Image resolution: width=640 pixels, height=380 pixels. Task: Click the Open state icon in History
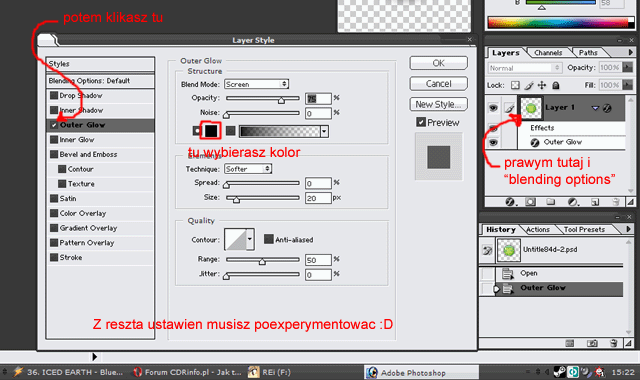pos(507,273)
